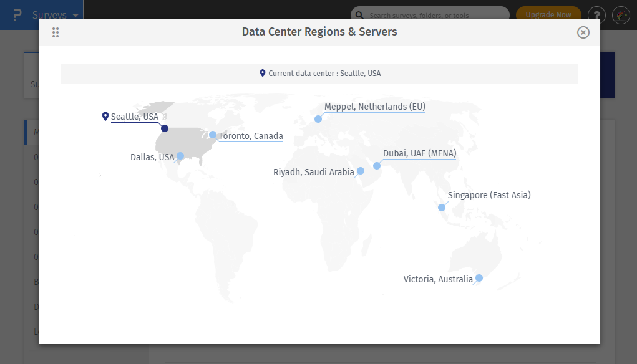Select the Victoria, Australia server dot
This screenshot has height=364, width=637.
point(479,278)
